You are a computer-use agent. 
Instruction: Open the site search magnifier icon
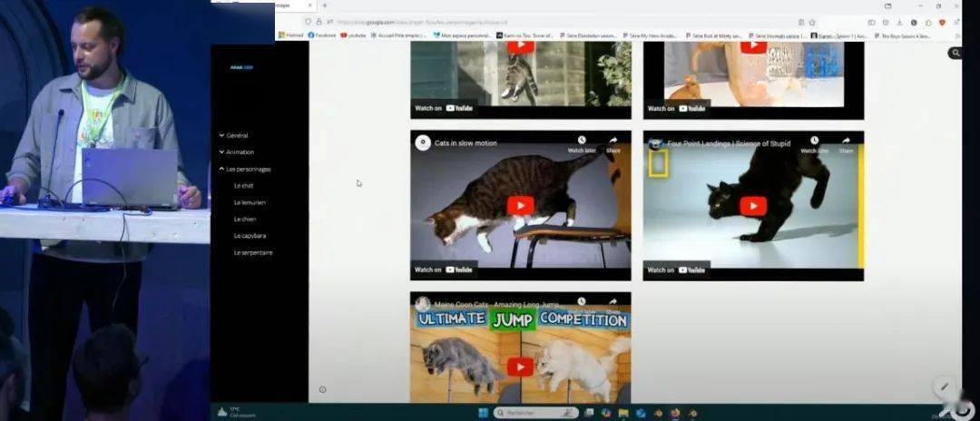pos(955,54)
